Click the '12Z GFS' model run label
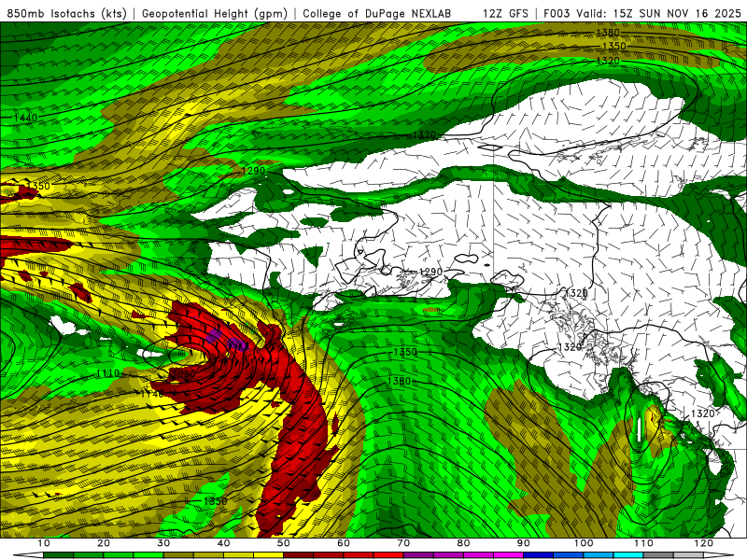747x560 pixels. click(x=505, y=14)
